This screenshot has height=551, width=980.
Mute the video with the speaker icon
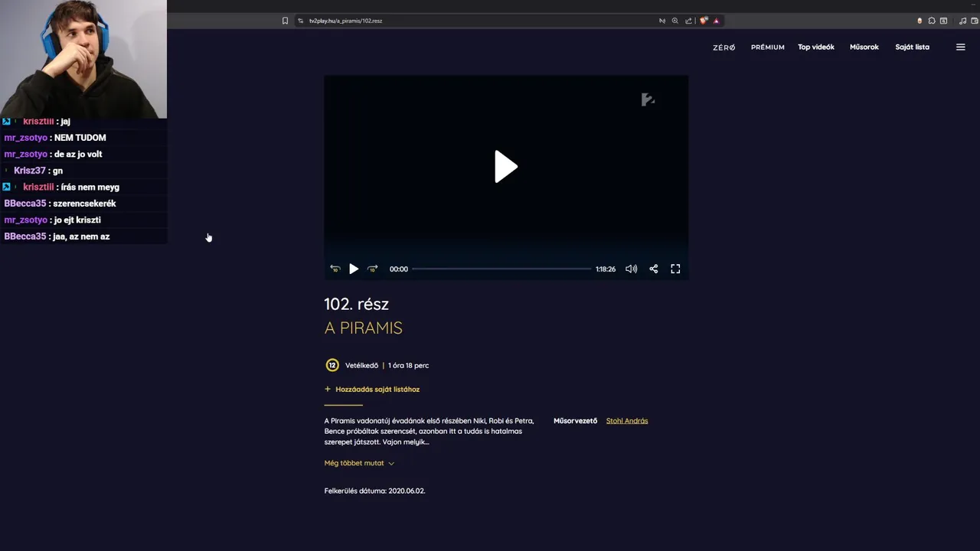click(631, 269)
